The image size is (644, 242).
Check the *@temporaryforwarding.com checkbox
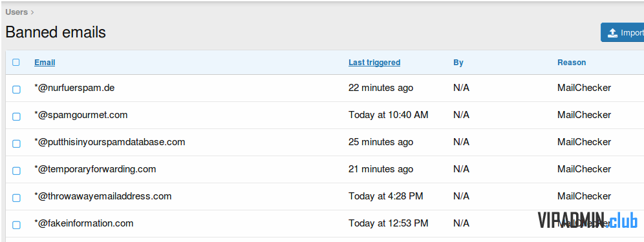point(16,170)
